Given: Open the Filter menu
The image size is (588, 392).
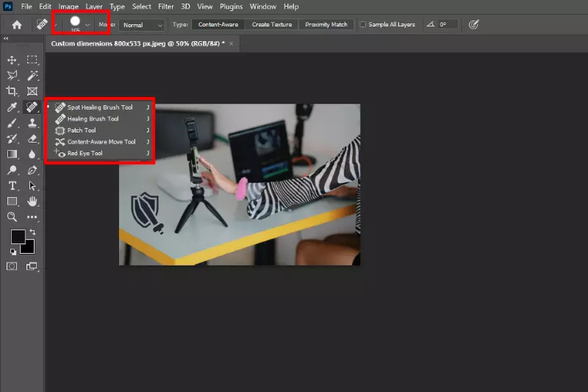Looking at the screenshot, I should 166,7.
